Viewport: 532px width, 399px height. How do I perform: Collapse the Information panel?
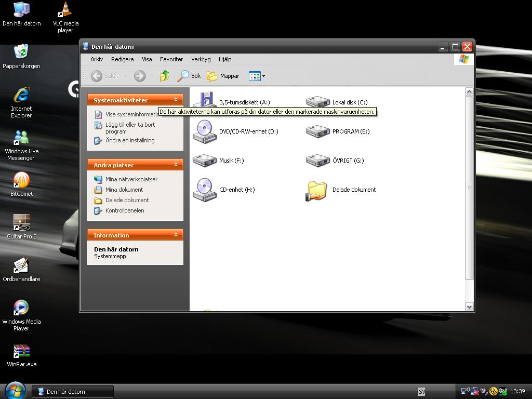click(x=176, y=235)
